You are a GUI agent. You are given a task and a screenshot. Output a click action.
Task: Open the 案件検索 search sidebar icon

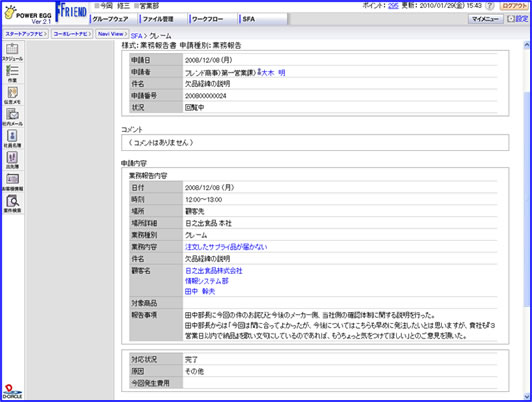13,204
